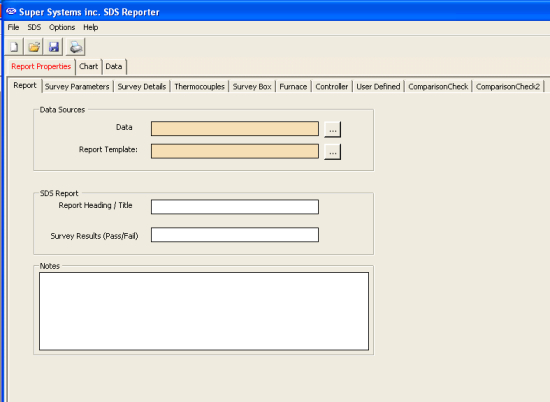This screenshot has width=550, height=402.
Task: Switch to the Chart tab
Action: [88, 66]
